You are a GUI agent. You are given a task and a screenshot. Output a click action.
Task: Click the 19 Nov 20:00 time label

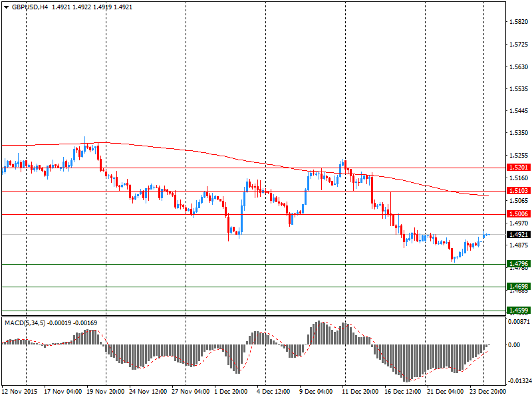click(106, 392)
